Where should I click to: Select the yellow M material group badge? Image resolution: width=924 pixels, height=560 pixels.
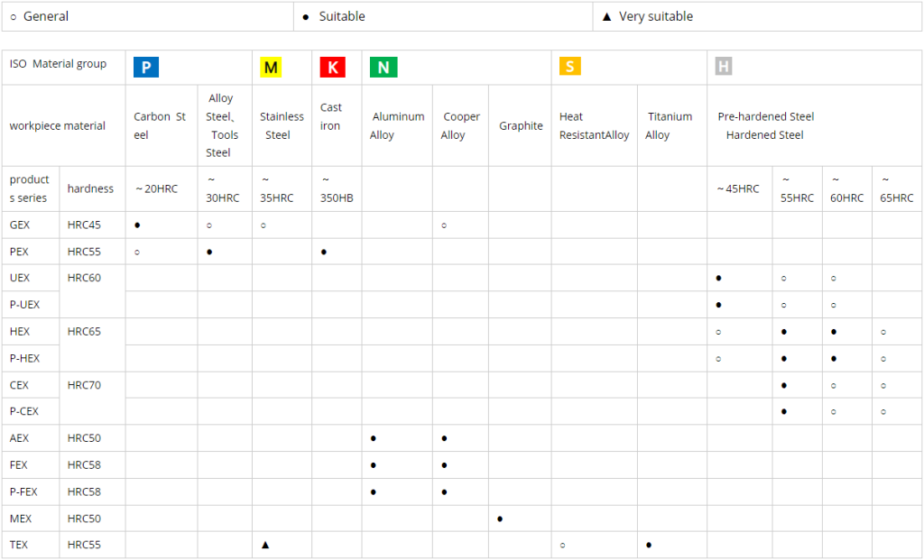tap(271, 68)
